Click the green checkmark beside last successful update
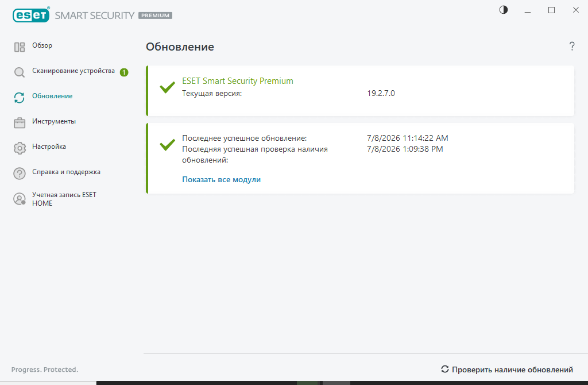 click(x=167, y=144)
